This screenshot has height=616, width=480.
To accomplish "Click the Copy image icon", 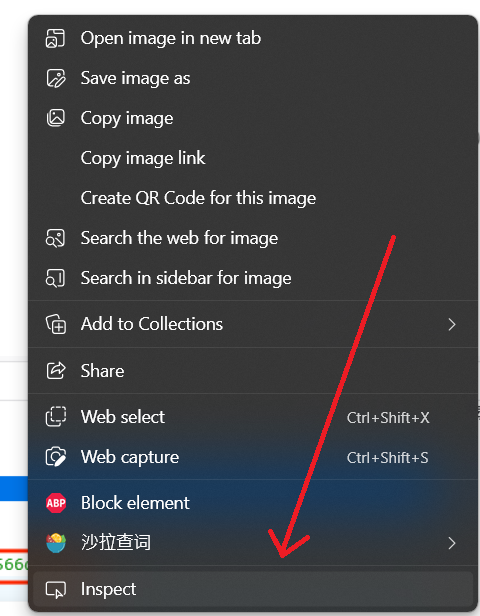I will pyautogui.click(x=55, y=118).
